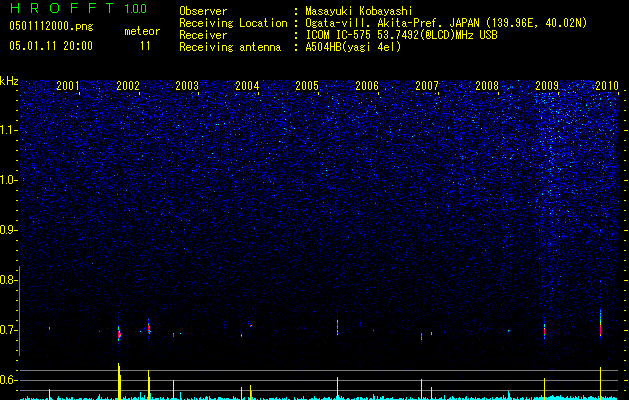The image size is (629, 400).
Task: Click the 0.7 kHz frequency label
Action: point(8,330)
